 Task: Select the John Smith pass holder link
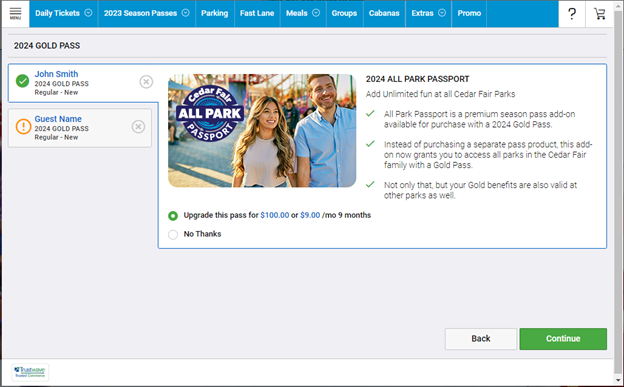coord(56,74)
